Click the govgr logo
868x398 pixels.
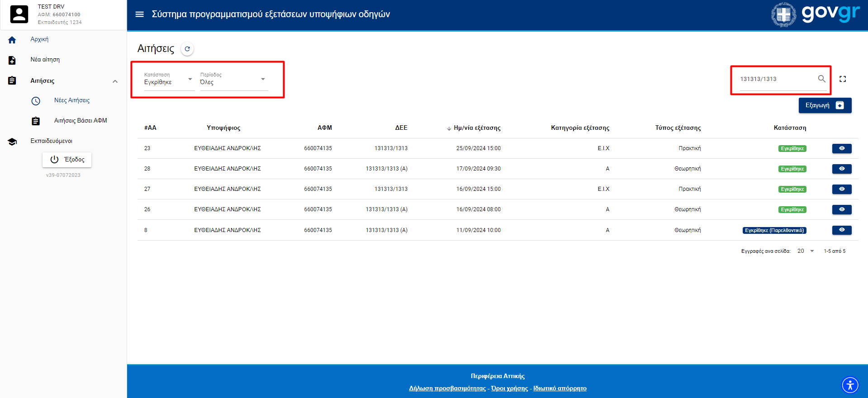click(x=815, y=14)
